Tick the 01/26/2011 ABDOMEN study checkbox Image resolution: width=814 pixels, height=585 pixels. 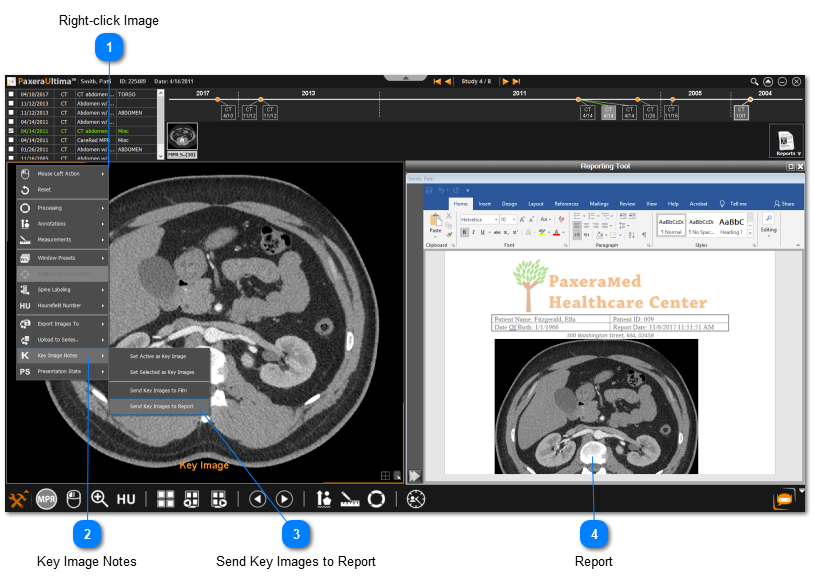(11, 150)
